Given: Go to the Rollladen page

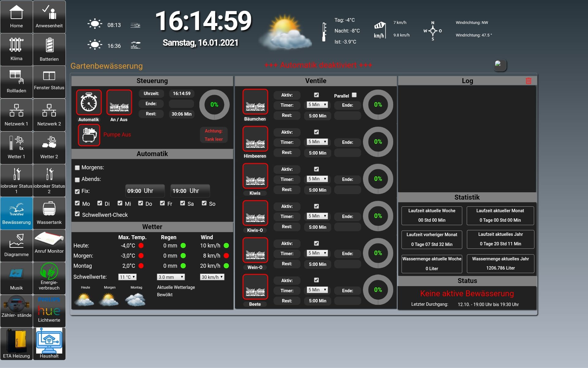Looking at the screenshot, I should click(x=17, y=82).
